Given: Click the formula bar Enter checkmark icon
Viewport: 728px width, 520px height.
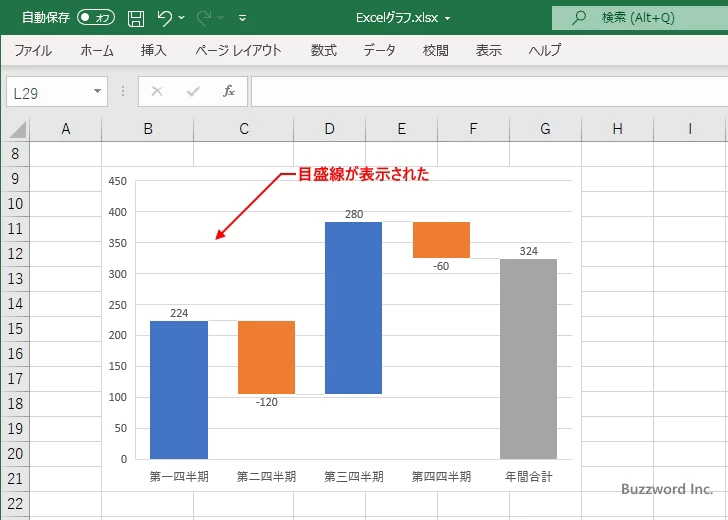Looking at the screenshot, I should (x=193, y=91).
